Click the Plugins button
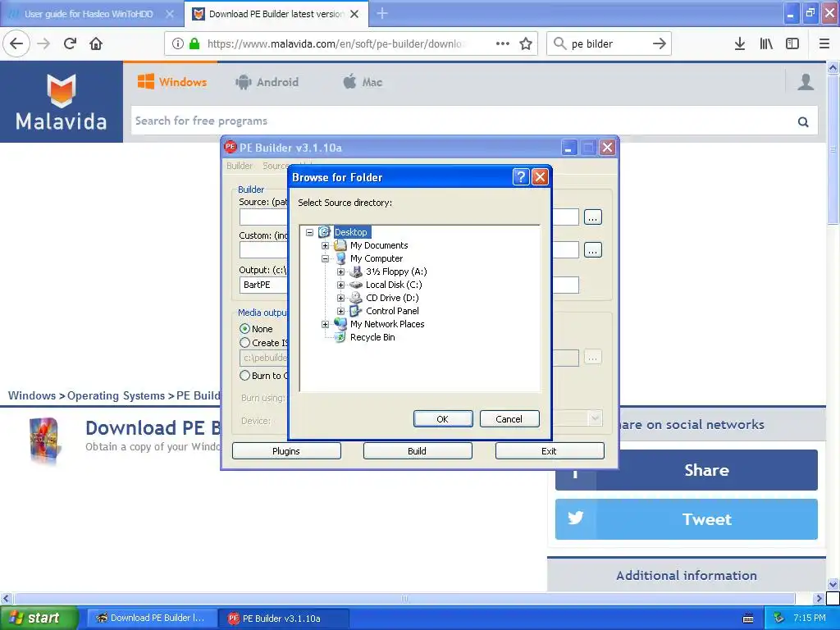This screenshot has width=840, height=630. [286, 451]
